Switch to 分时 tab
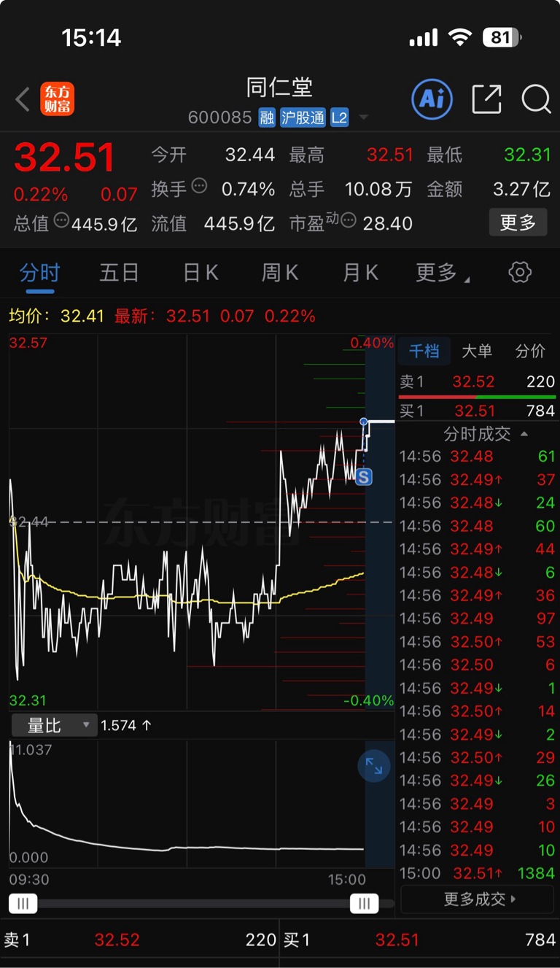 point(39,274)
